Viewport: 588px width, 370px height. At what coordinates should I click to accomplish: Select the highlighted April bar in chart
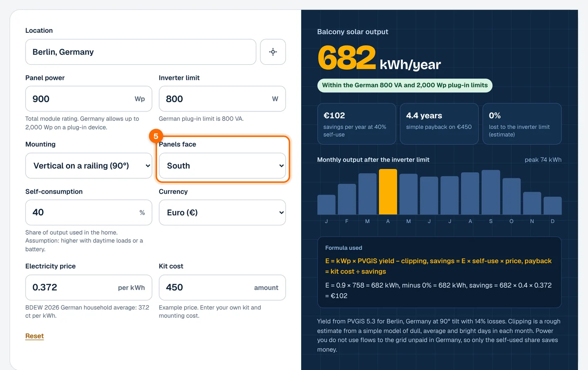(388, 192)
